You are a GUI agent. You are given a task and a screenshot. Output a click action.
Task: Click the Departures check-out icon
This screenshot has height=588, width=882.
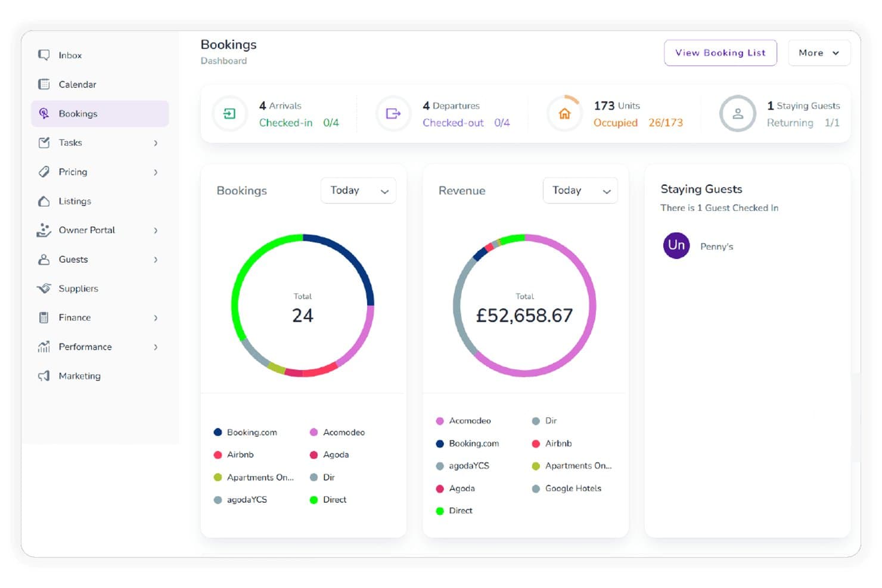coord(393,113)
